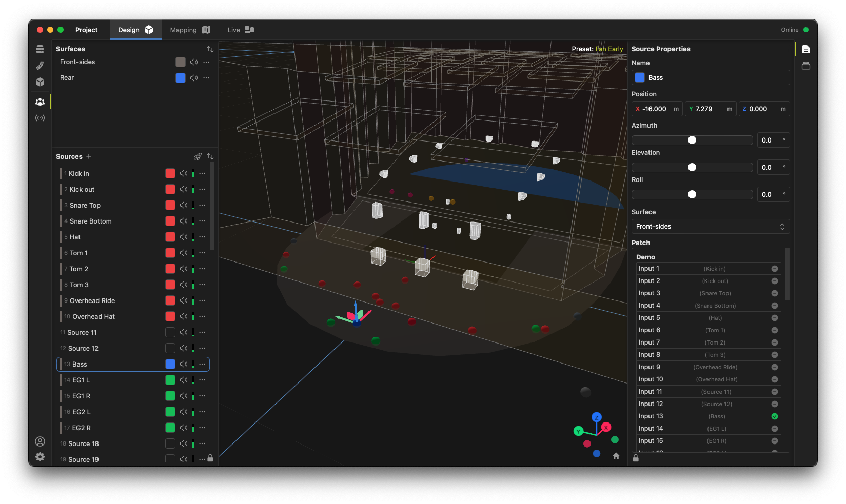Open more options for Snare Top source
Screen dimensions: 846x504
202,206
